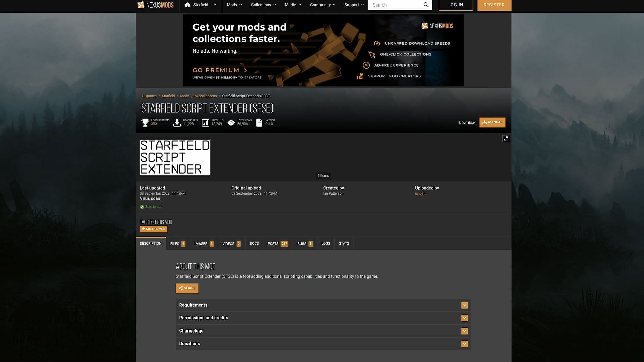Expand the Requirements section
The image size is (644, 362).
[x=323, y=305]
